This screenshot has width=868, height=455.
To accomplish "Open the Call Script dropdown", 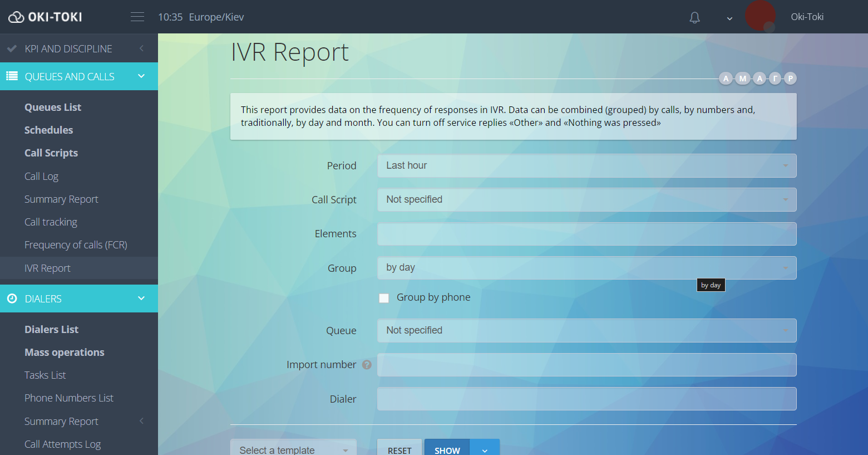I will coord(586,200).
